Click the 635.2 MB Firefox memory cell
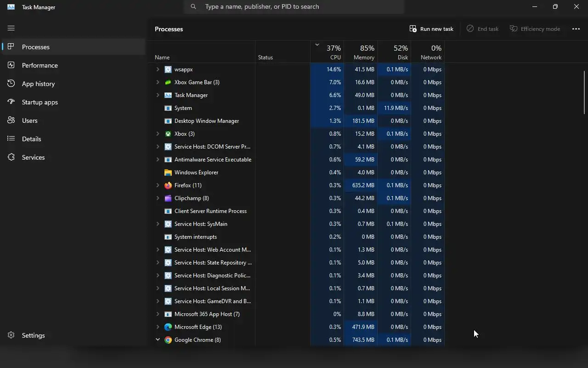The width and height of the screenshot is (588, 368). point(361,185)
